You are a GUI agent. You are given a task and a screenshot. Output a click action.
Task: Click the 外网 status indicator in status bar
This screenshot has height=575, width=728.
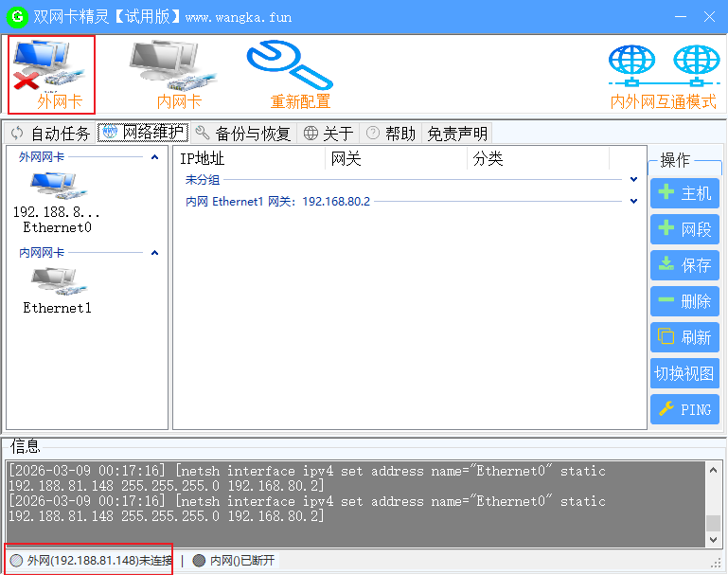pos(91,561)
